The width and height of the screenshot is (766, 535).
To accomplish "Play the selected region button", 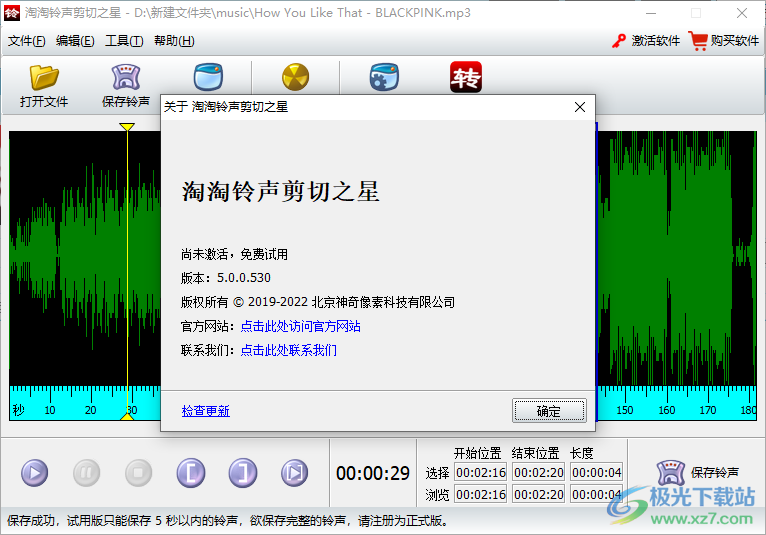I will pyautogui.click(x=295, y=473).
